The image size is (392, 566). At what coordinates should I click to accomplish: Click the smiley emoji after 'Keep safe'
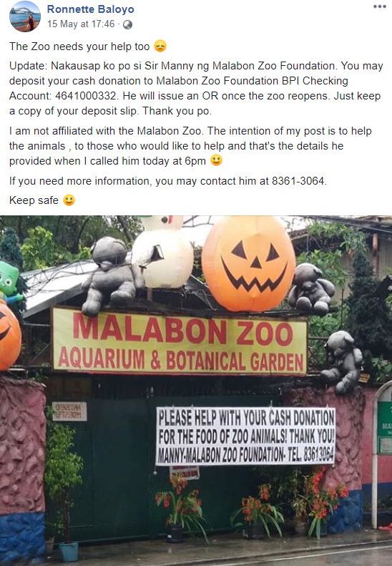(x=69, y=200)
